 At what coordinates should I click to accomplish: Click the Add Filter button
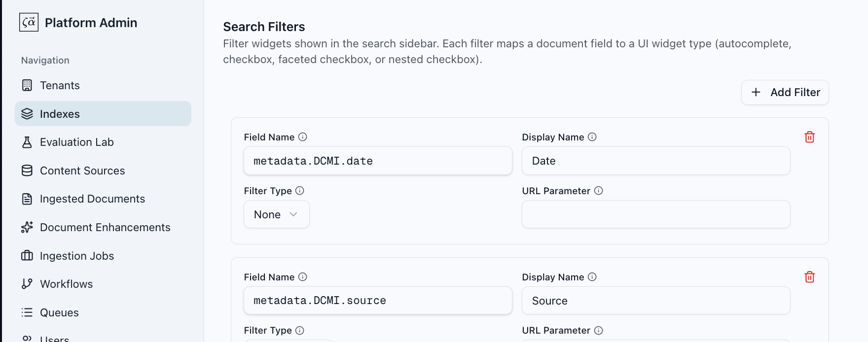(x=785, y=92)
